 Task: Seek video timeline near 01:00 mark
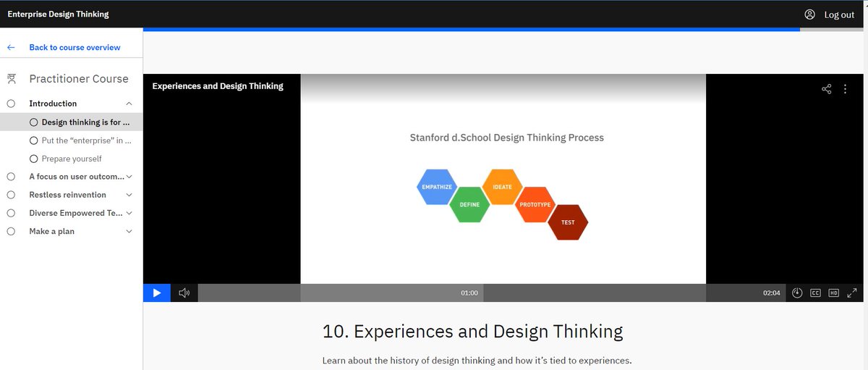tap(469, 293)
